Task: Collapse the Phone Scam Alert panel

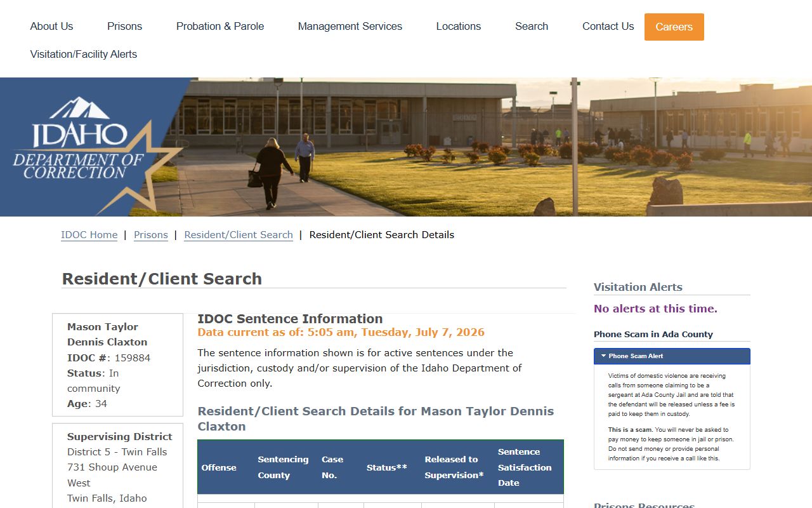Action: coord(672,356)
